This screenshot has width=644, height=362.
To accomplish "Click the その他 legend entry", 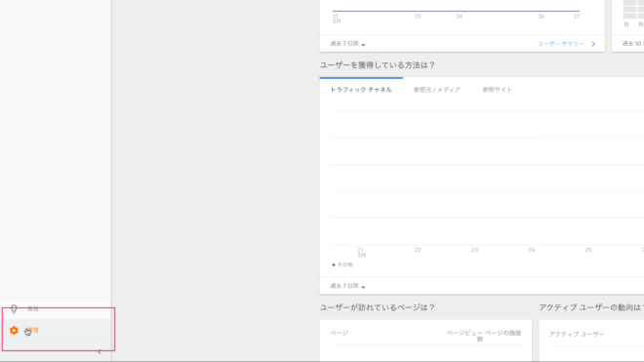I will [342, 264].
